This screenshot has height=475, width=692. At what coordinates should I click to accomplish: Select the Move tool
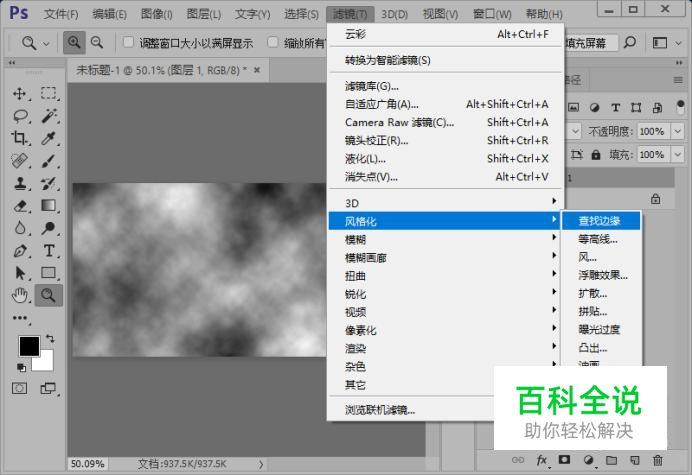pos(19,93)
